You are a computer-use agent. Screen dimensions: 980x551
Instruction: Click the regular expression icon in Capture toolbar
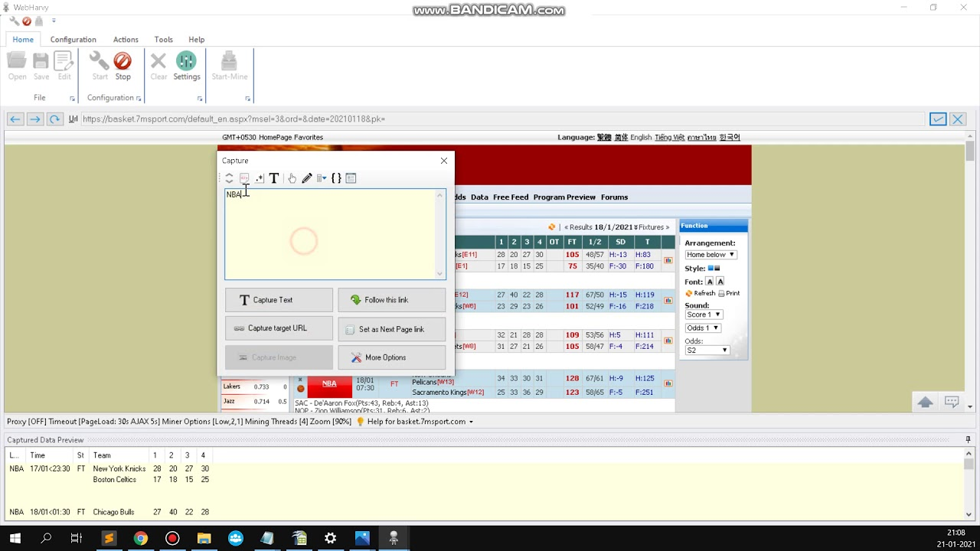tap(260, 178)
